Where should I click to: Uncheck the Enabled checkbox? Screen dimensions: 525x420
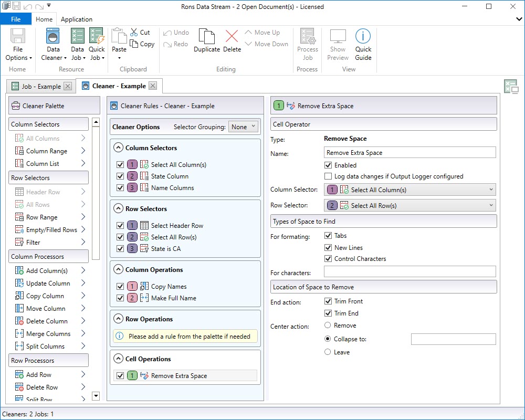(x=329, y=165)
